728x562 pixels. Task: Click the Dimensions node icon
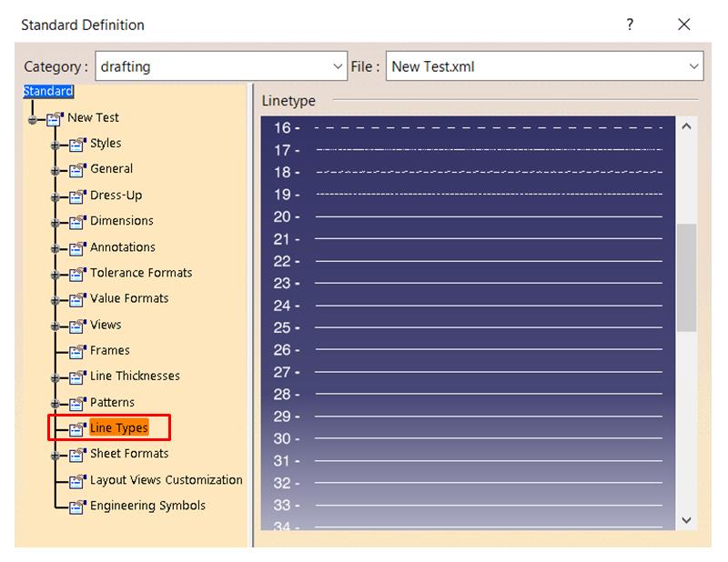click(76, 221)
